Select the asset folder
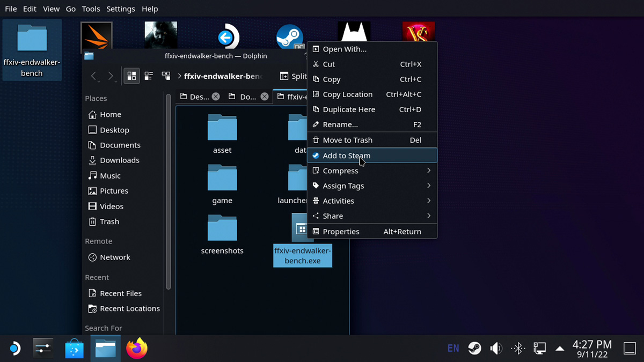Image resolution: width=644 pixels, height=362 pixels. 222,135
